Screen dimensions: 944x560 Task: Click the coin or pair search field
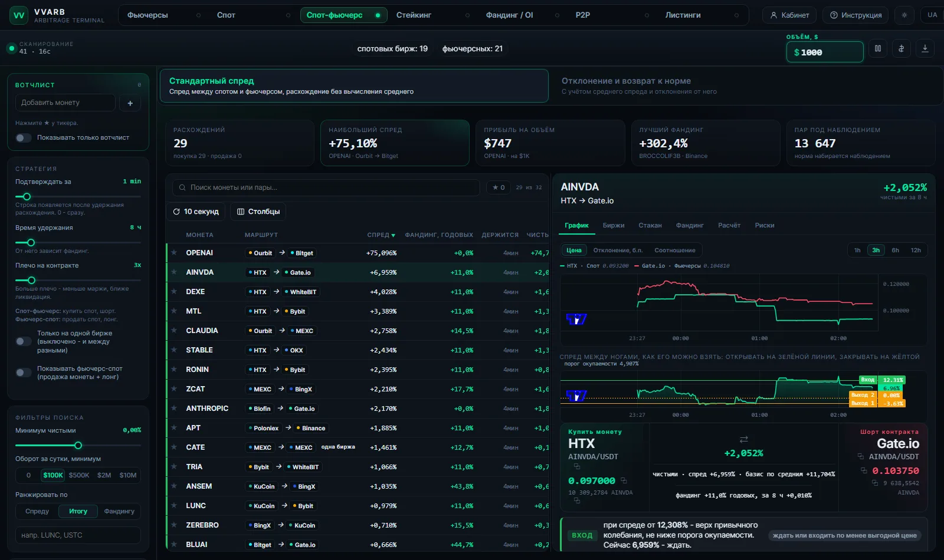click(x=326, y=187)
